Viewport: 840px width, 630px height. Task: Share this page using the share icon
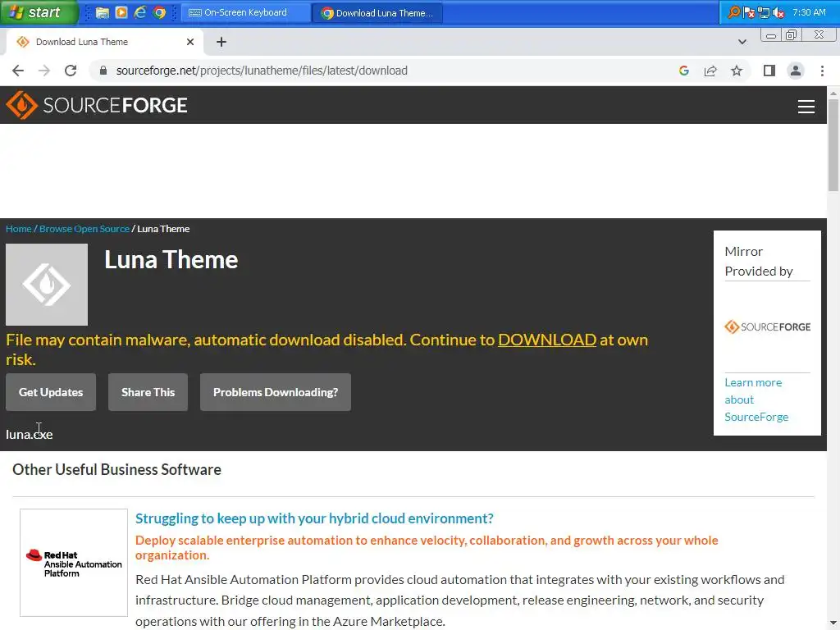point(710,71)
